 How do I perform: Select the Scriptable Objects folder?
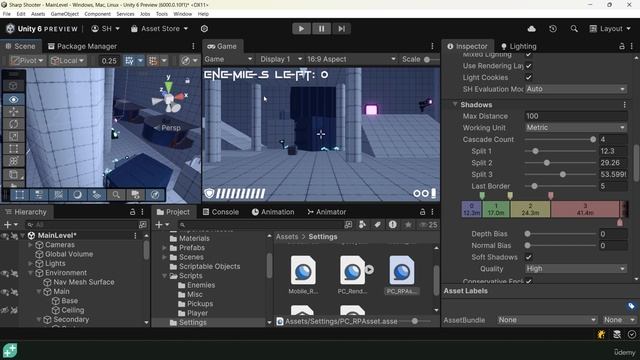[x=209, y=267]
